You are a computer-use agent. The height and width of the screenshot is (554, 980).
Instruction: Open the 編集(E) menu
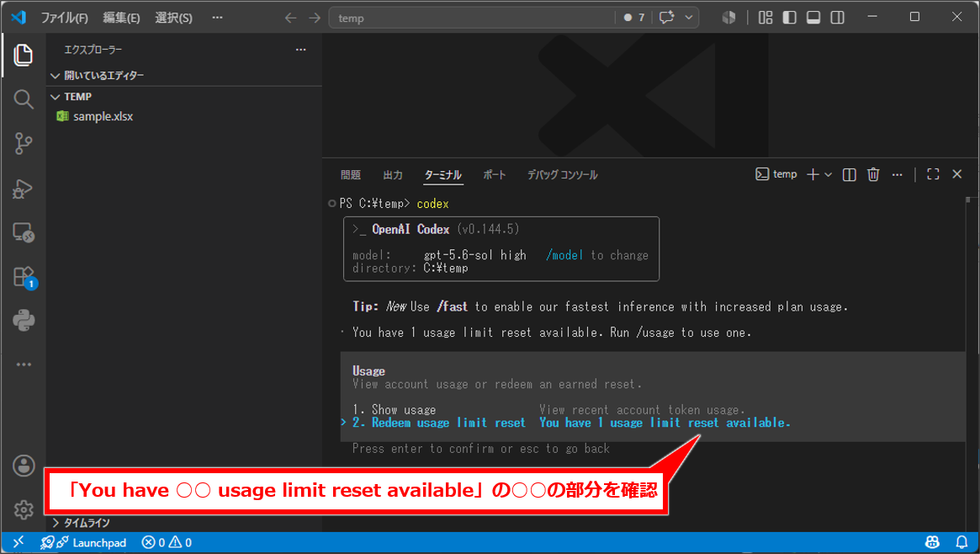pyautogui.click(x=121, y=18)
